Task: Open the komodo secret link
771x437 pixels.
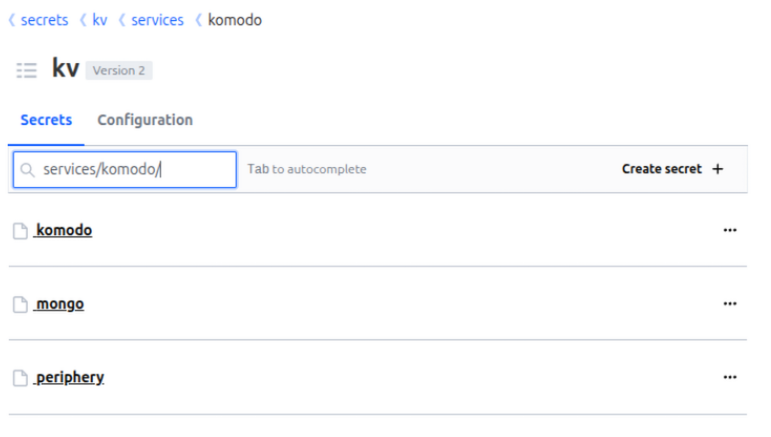Action: [64, 230]
